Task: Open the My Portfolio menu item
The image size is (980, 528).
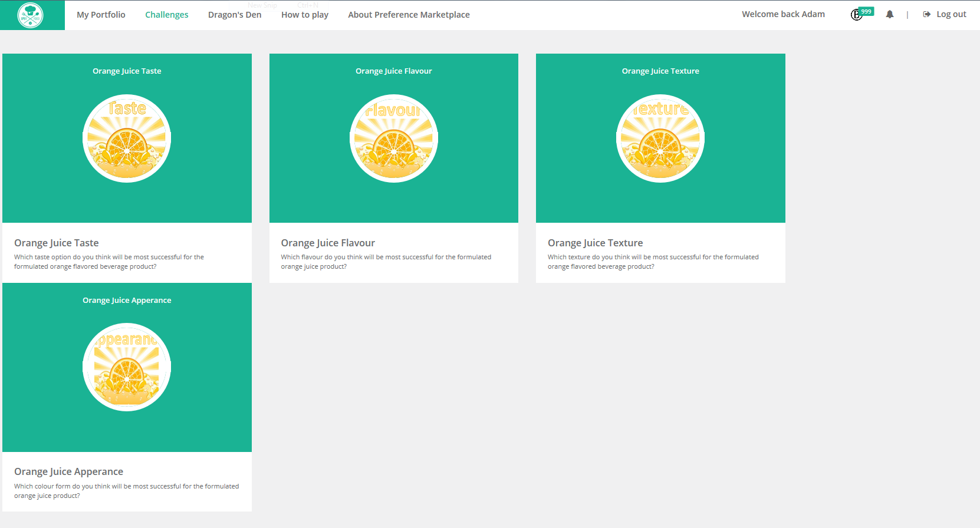Action: [x=101, y=15]
